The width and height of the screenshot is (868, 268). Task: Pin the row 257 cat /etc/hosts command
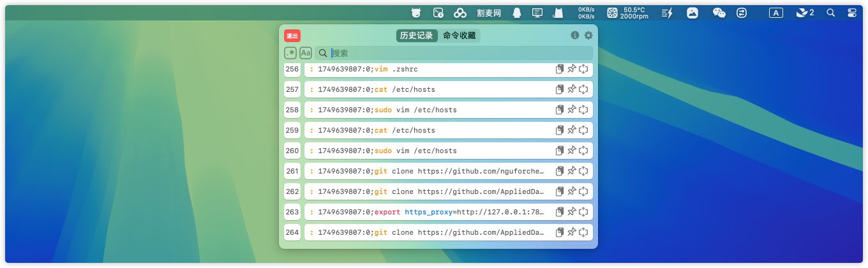point(572,89)
